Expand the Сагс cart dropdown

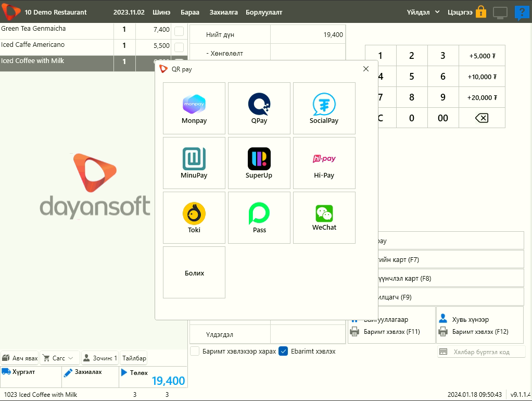[x=60, y=358]
